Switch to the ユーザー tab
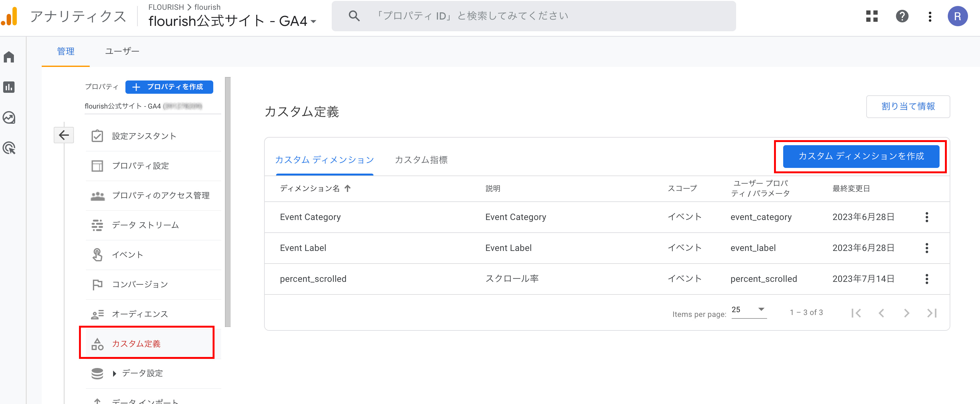 click(x=122, y=51)
